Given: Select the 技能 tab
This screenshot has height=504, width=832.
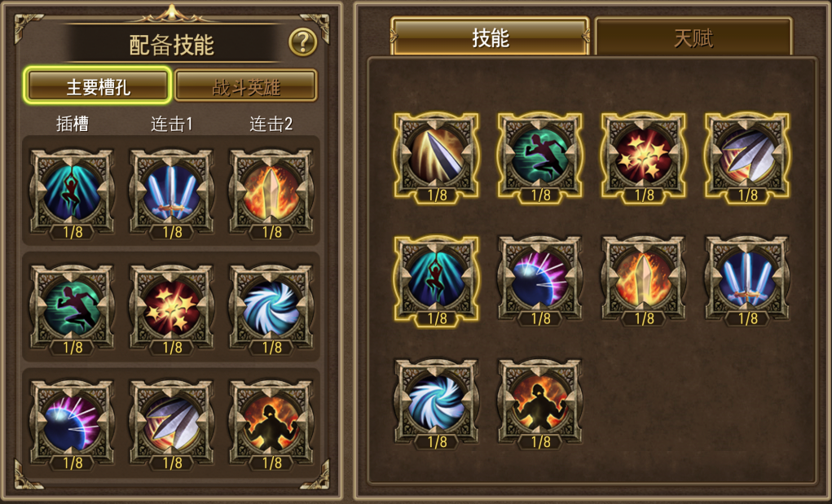Looking at the screenshot, I should click(x=491, y=37).
